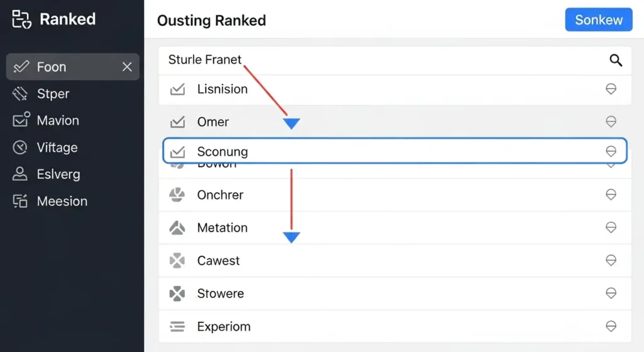Open the Metation row dropdown marker
Image resolution: width=644 pixels, height=352 pixels.
point(610,228)
